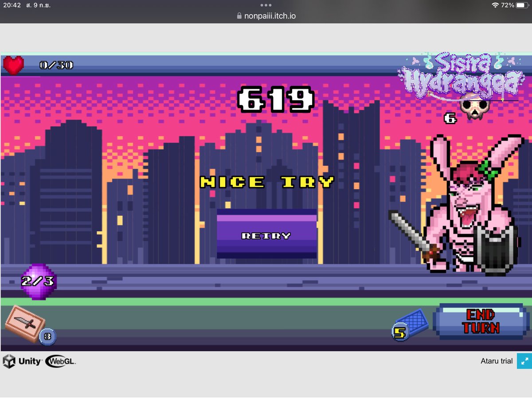This screenshot has height=399, width=532.
Task: Tap the purple energy orb 2/3
Action: 38,282
